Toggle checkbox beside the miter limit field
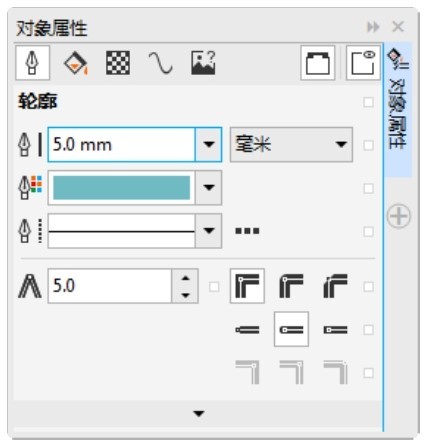The image size is (425, 446). 214,286
